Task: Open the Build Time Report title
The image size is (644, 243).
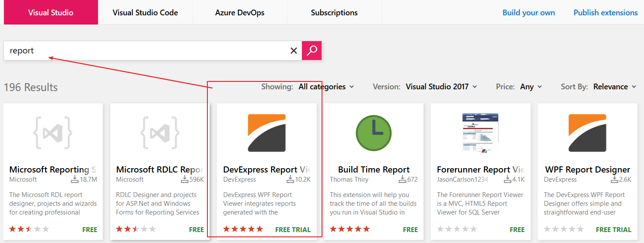Action: click(374, 169)
